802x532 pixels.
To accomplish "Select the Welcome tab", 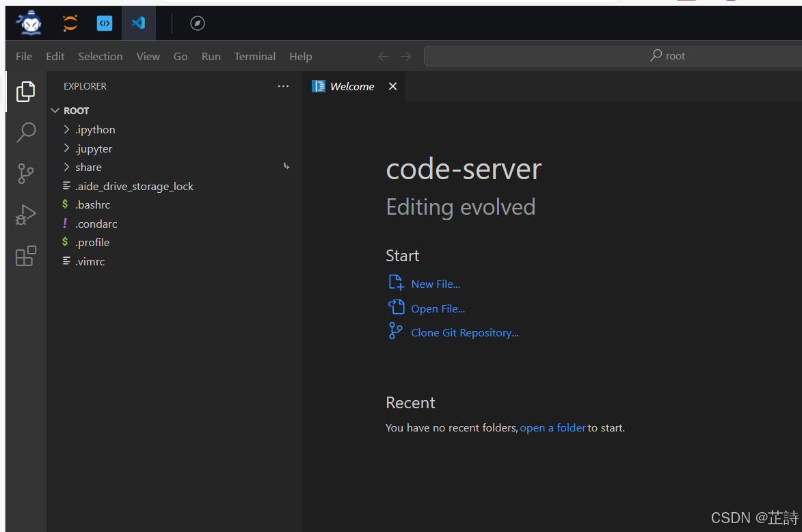I will tap(352, 86).
